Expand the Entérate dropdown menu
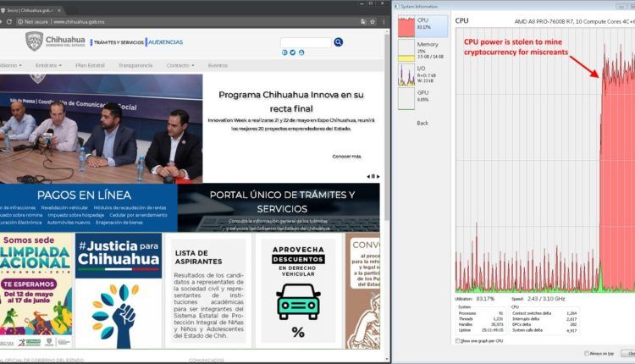The height and width of the screenshot is (364, 635). click(47, 65)
